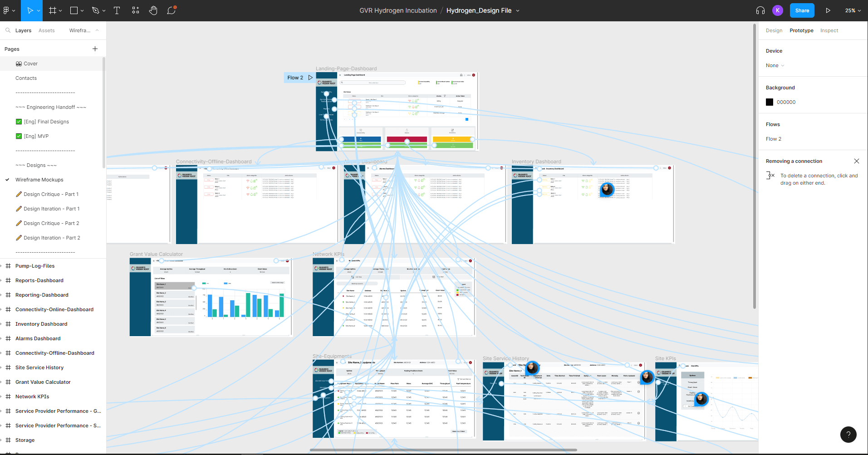Select the Move tool
The height and width of the screenshot is (455, 868).
point(30,10)
